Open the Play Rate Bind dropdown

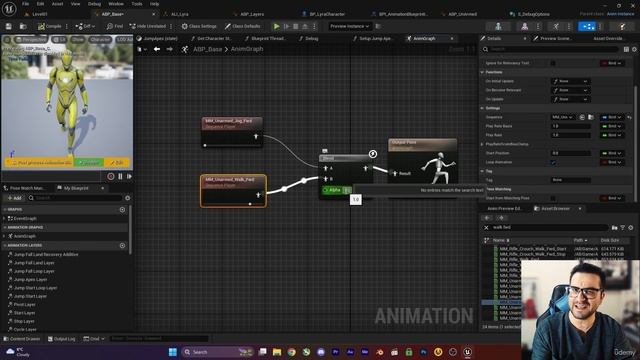click(x=612, y=135)
